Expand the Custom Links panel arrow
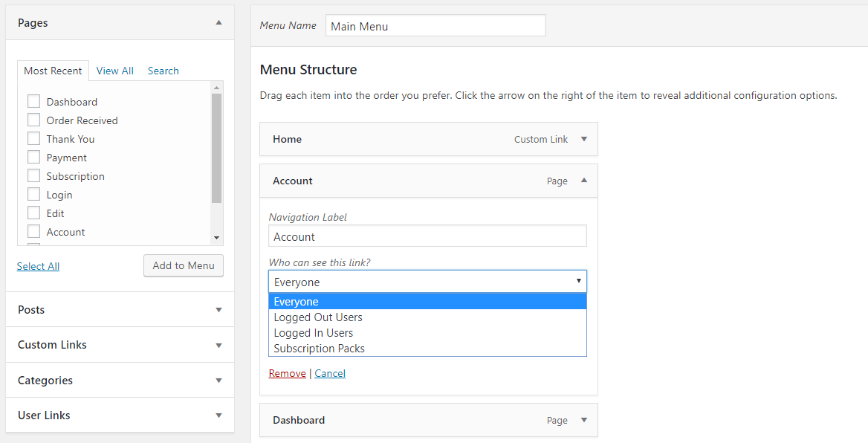Viewport: 868px width, 443px height. pos(218,345)
